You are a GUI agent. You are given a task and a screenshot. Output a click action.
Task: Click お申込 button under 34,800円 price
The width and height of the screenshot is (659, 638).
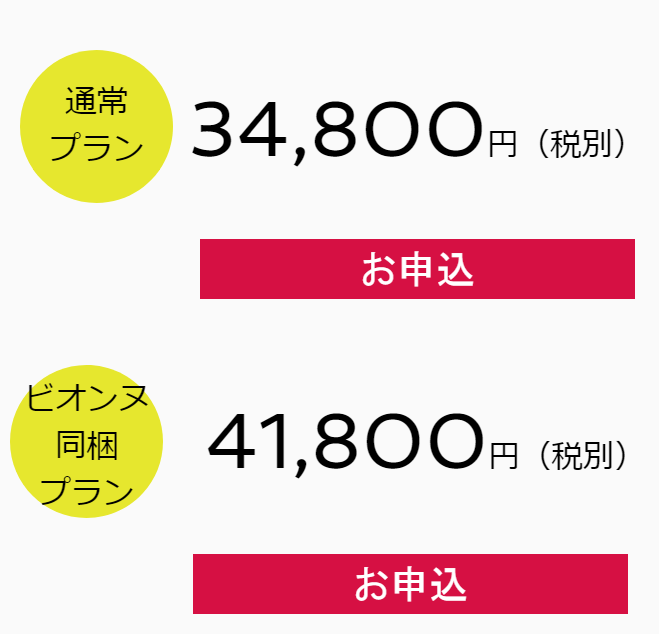417,269
